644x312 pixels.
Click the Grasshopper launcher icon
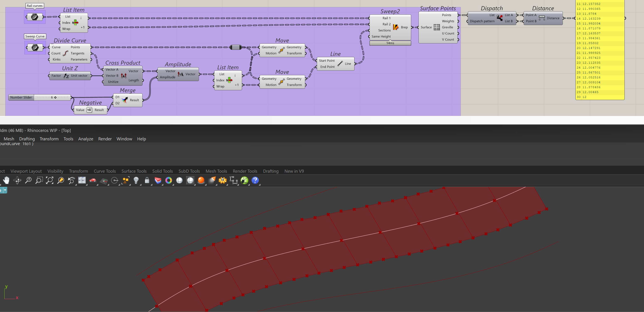coord(244,180)
